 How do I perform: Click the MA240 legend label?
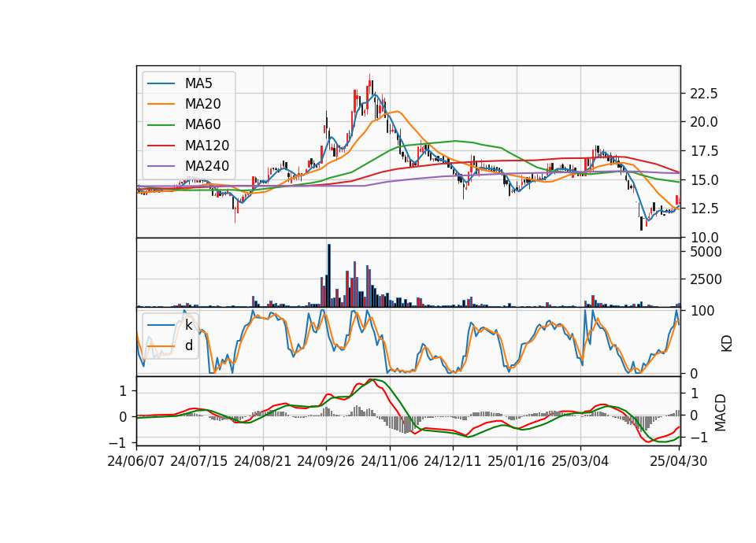[207, 166]
